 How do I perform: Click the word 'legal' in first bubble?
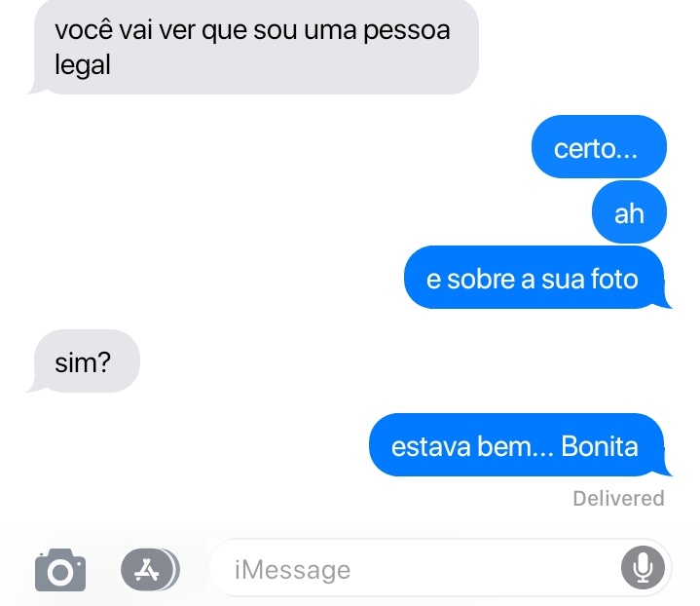click(x=83, y=65)
